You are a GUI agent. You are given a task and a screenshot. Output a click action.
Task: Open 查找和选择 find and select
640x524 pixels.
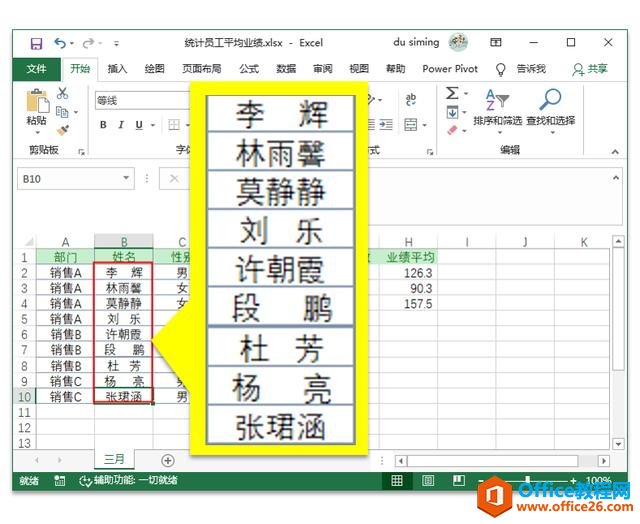[x=551, y=111]
